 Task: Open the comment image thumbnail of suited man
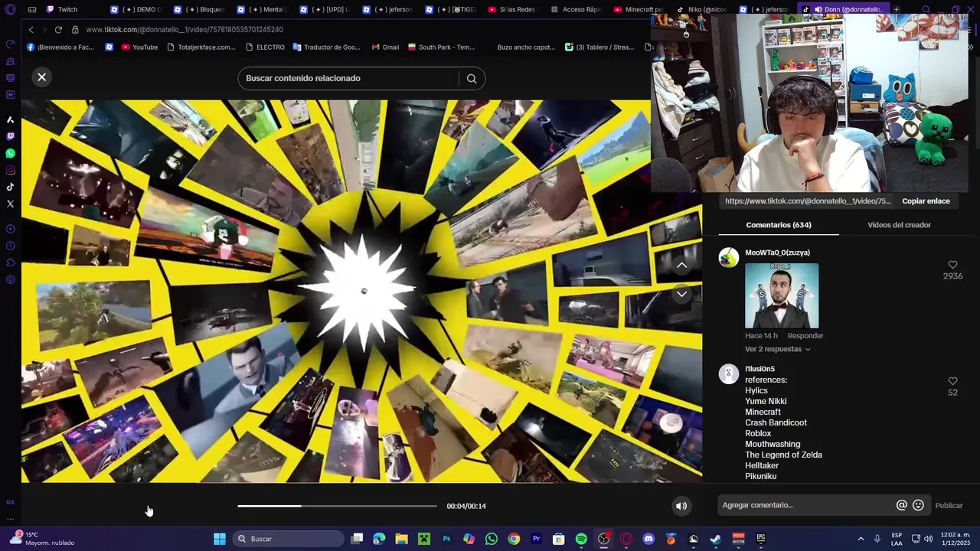(x=782, y=295)
